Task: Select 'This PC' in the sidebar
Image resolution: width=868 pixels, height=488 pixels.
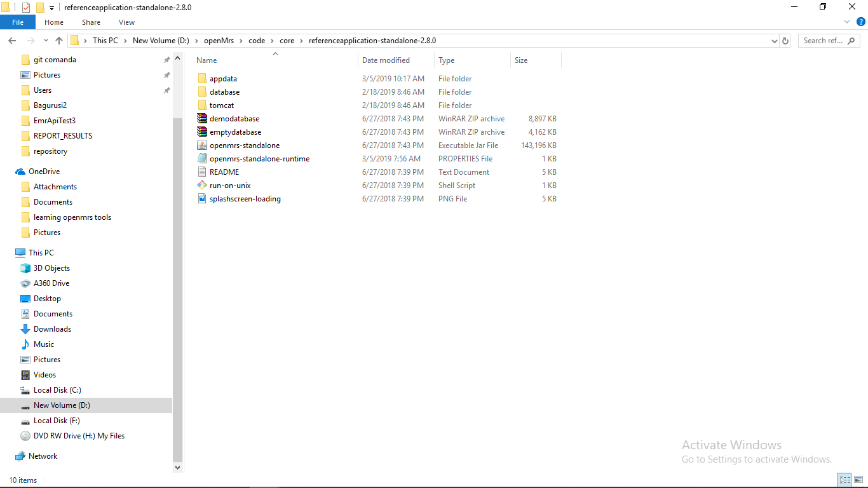Action: [x=41, y=253]
